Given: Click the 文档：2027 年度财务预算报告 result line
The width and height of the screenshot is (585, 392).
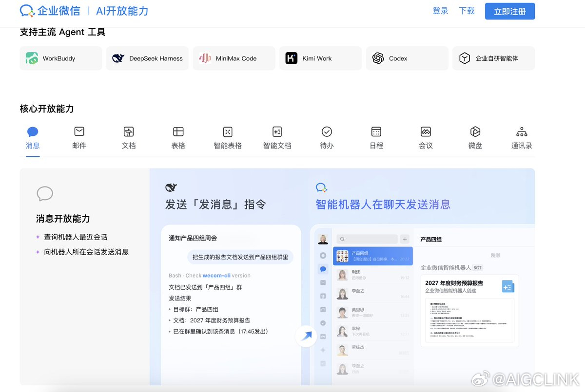Looking at the screenshot, I should [212, 320].
